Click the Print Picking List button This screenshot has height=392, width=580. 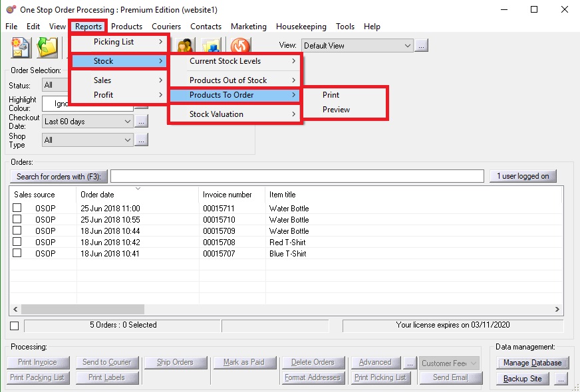coord(380,377)
